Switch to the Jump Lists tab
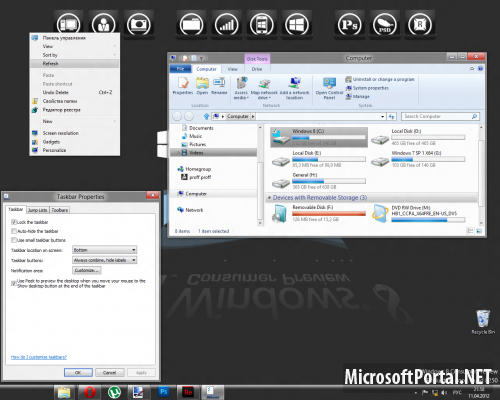Image resolution: width=500 pixels, height=400 pixels. (37, 210)
